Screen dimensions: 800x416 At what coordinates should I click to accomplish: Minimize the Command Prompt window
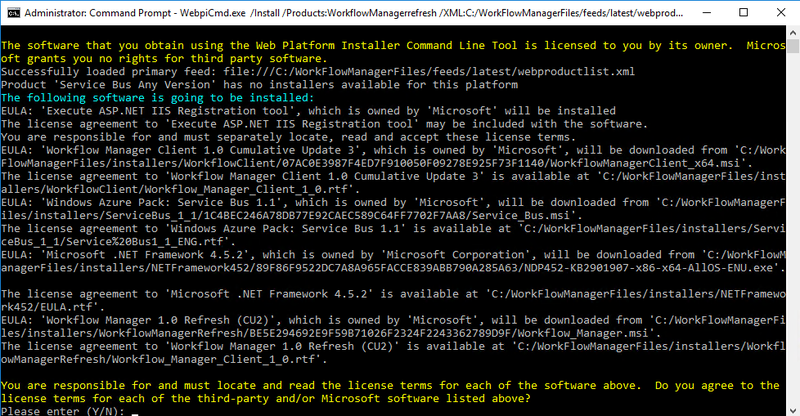click(707, 13)
